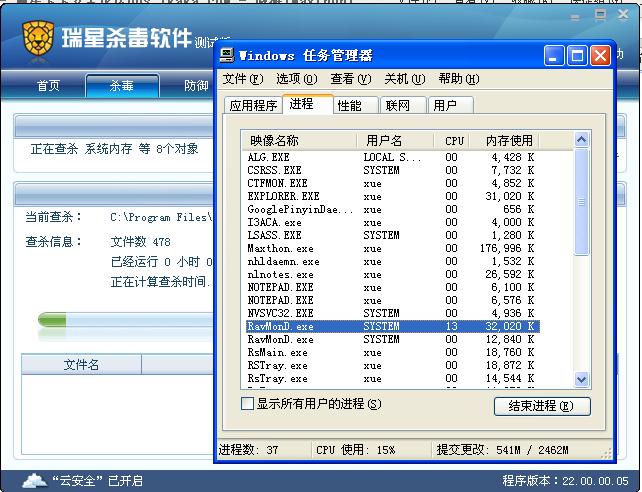Image resolution: width=642 pixels, height=492 pixels.
Task: Click the cloud security icon in status bar
Action: point(34,481)
